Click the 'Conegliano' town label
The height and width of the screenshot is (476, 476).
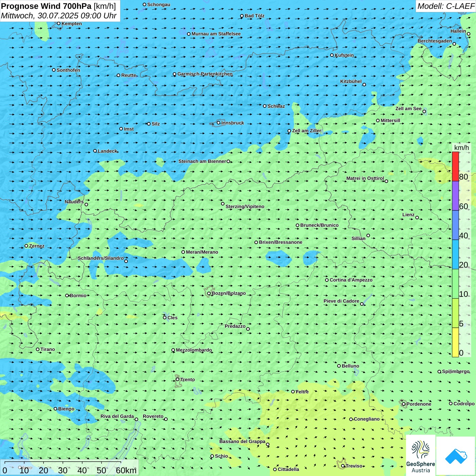click(367, 419)
